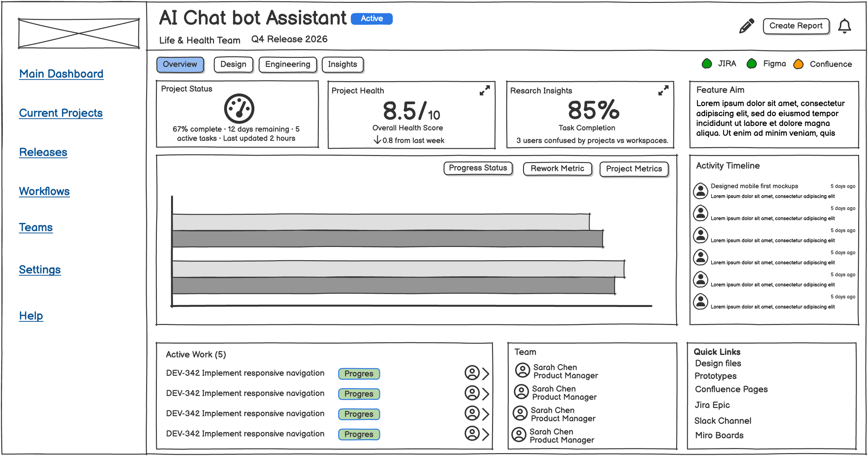Click the first Sarah Chen avatar icon
The image size is (868, 456).
[x=522, y=370]
